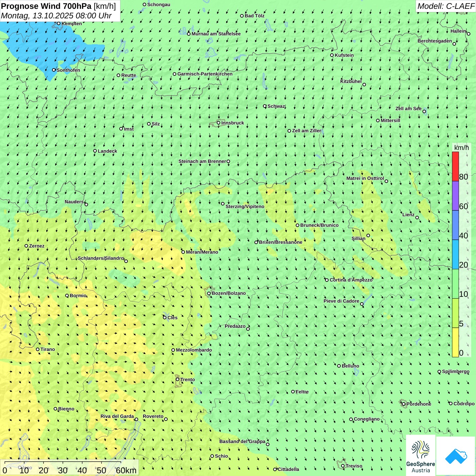476x476 pixels.
Task: Click the Riva del Garda marker
Action: (x=136, y=419)
